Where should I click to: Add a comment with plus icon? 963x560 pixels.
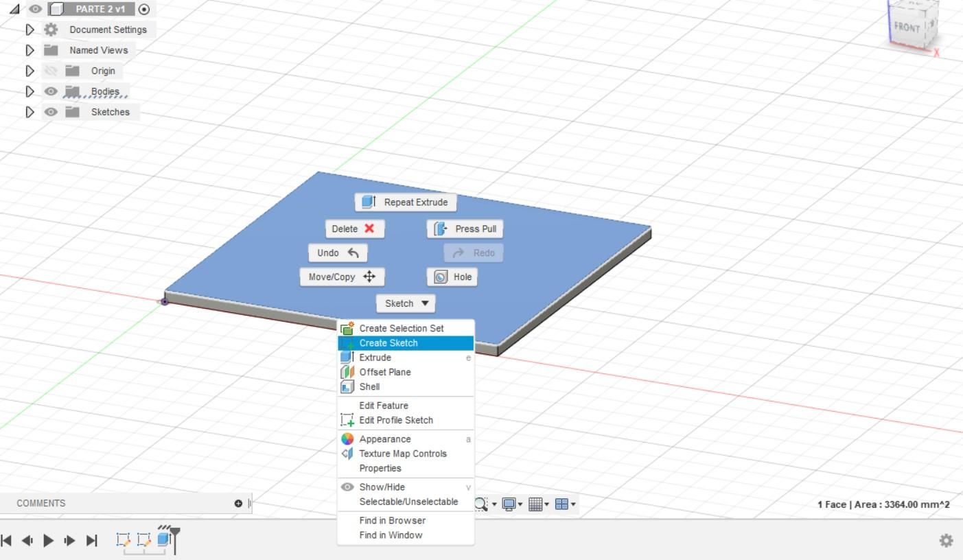tap(238, 503)
